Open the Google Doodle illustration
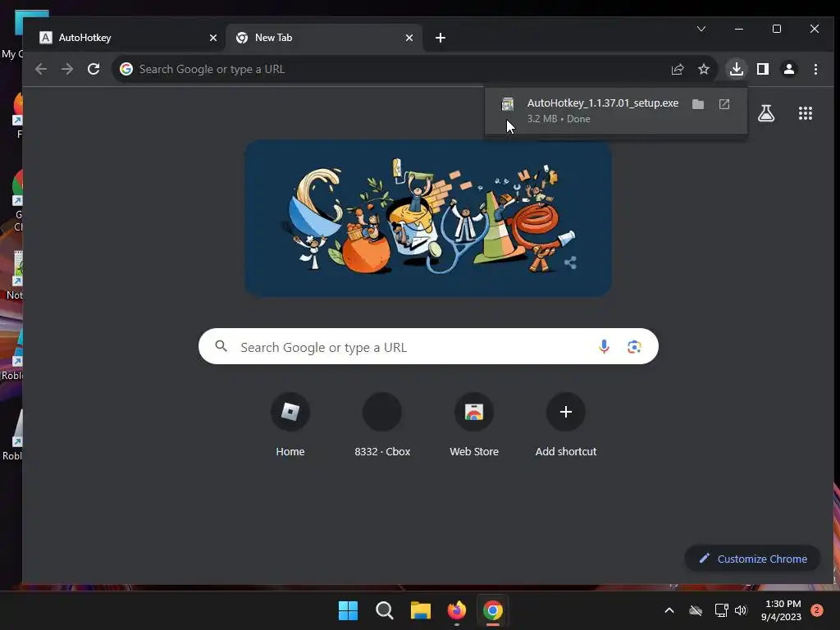 [x=428, y=218]
